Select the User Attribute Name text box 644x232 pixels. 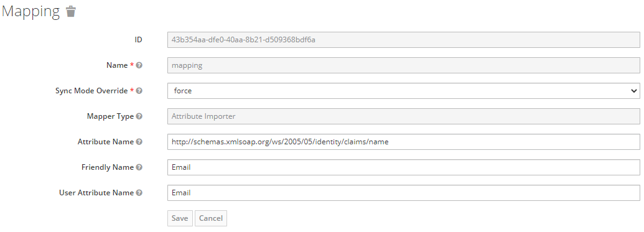(403, 193)
